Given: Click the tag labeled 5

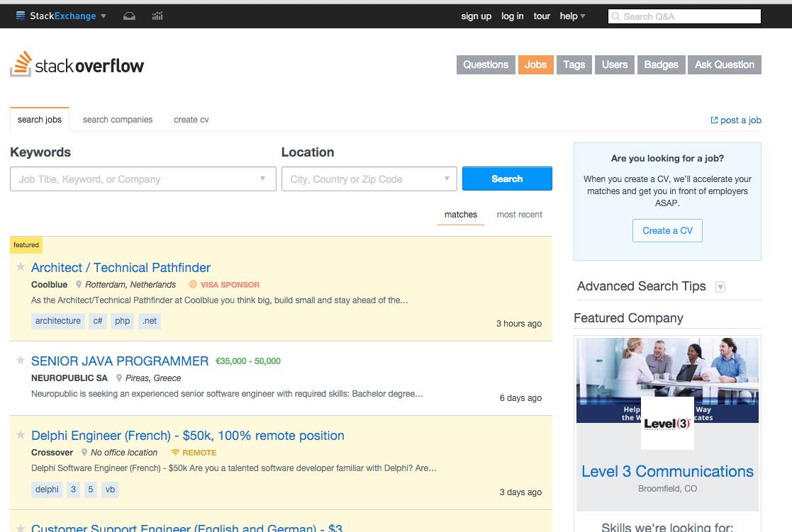Looking at the screenshot, I should pyautogui.click(x=91, y=489).
